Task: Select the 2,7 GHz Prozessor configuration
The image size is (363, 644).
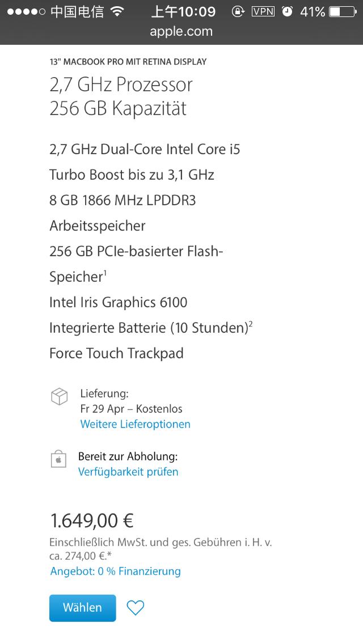Action: tap(120, 84)
